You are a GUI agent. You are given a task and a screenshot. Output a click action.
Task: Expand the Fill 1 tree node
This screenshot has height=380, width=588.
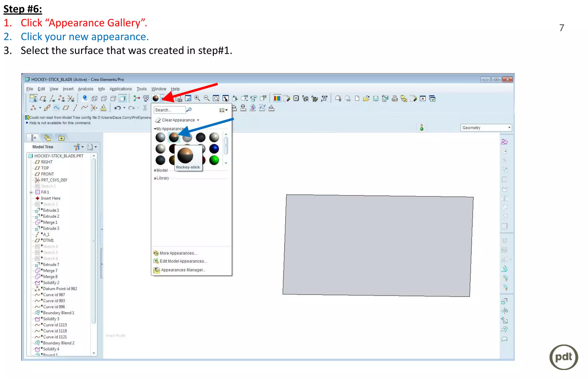point(31,192)
